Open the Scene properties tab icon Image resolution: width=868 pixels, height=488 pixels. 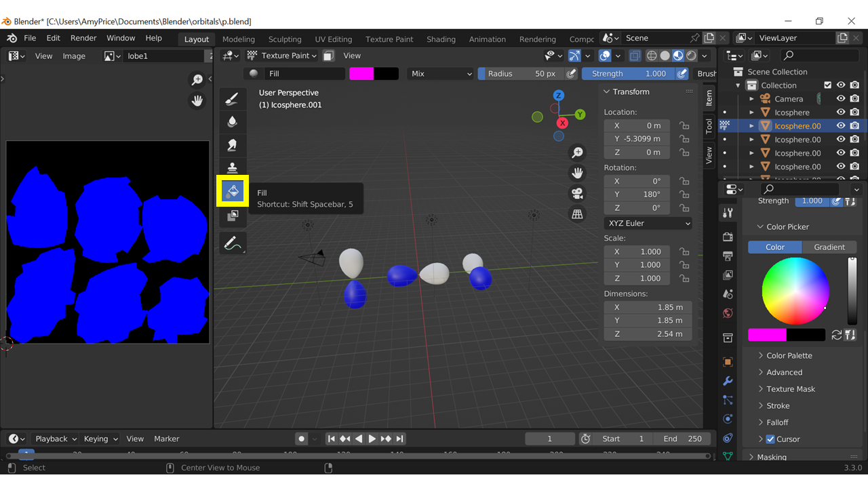728,294
